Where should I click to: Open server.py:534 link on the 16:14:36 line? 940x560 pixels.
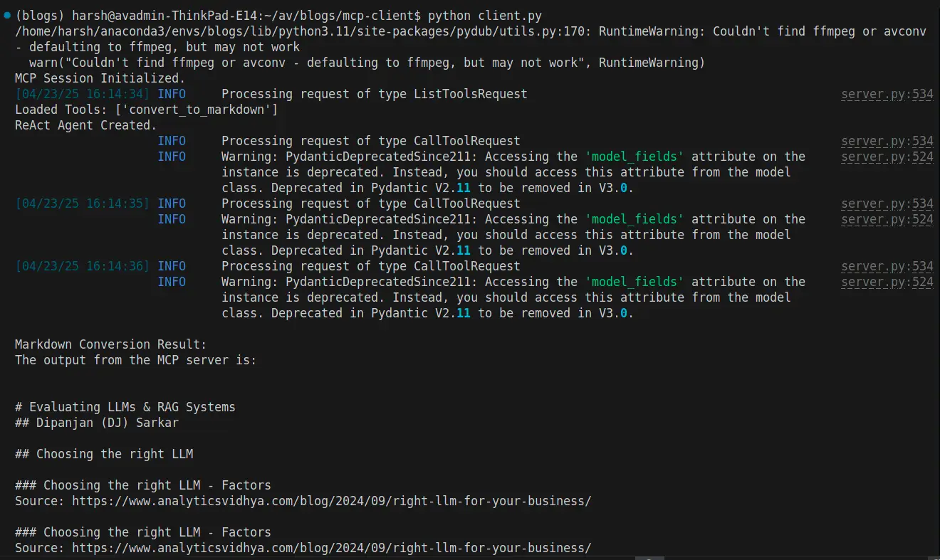point(887,266)
